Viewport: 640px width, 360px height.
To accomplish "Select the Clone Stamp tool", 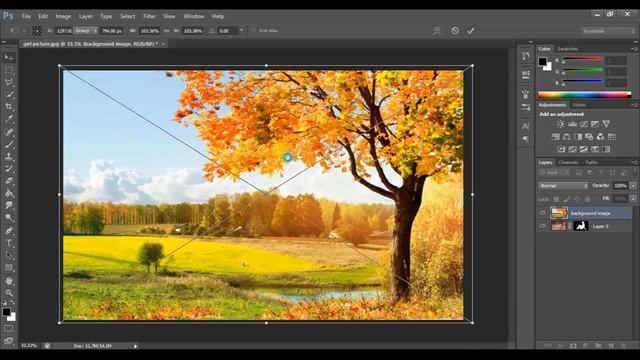I will [9, 156].
